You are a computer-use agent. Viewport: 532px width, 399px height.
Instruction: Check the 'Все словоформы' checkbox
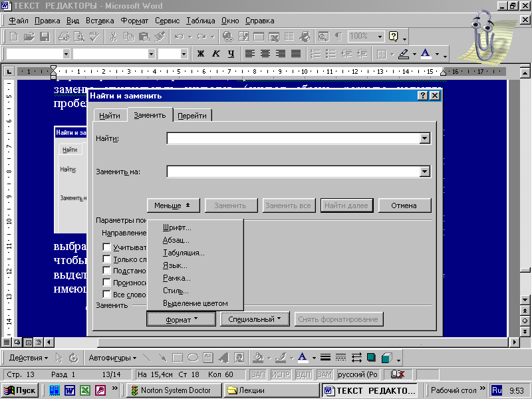click(106, 294)
